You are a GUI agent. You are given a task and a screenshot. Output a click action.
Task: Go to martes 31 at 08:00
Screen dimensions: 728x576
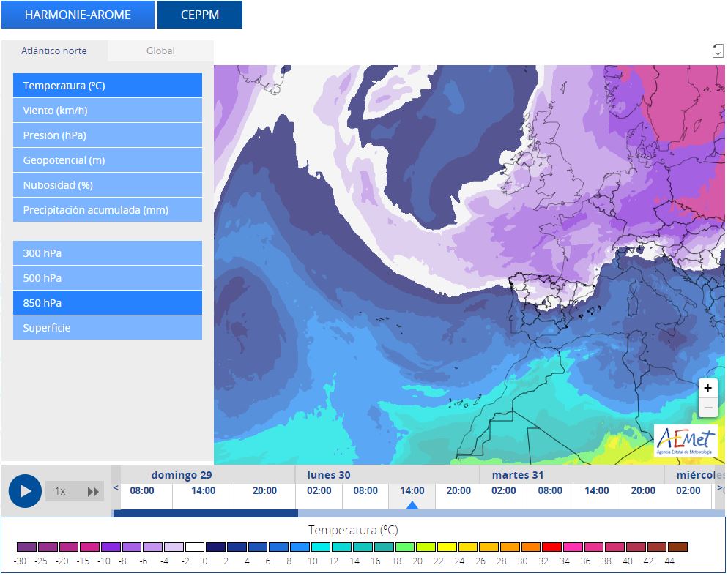(x=550, y=490)
